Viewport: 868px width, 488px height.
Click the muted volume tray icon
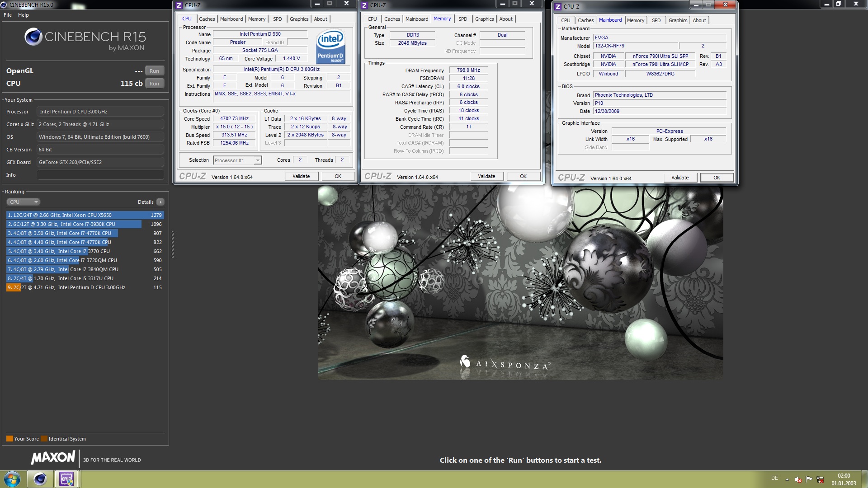point(798,479)
